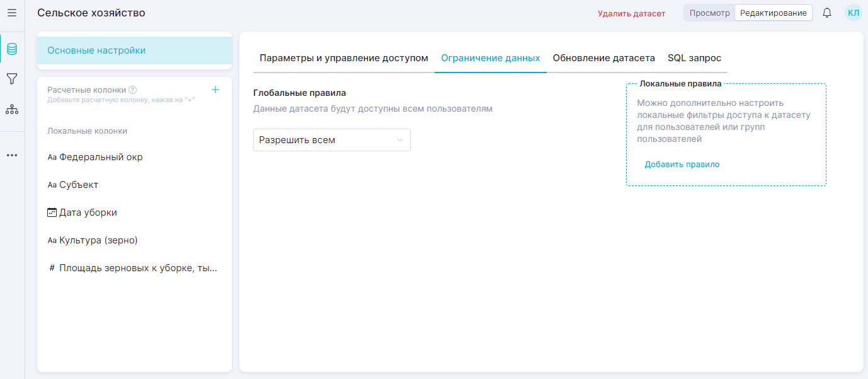Click Добавить правило in local rules

pos(682,165)
